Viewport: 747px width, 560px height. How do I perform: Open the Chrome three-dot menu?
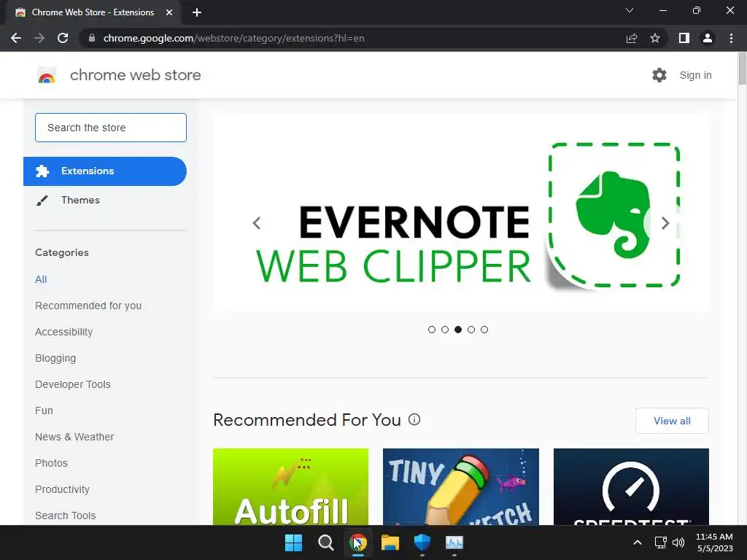(x=731, y=38)
